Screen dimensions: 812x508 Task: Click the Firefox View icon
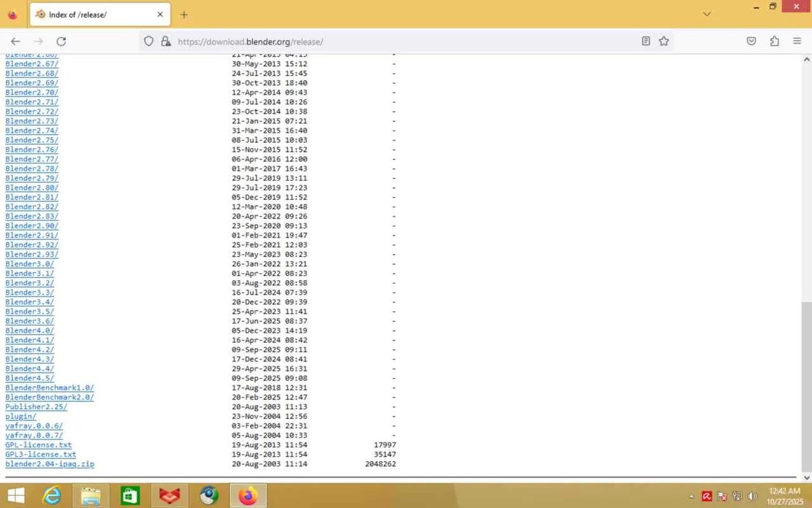(x=13, y=15)
